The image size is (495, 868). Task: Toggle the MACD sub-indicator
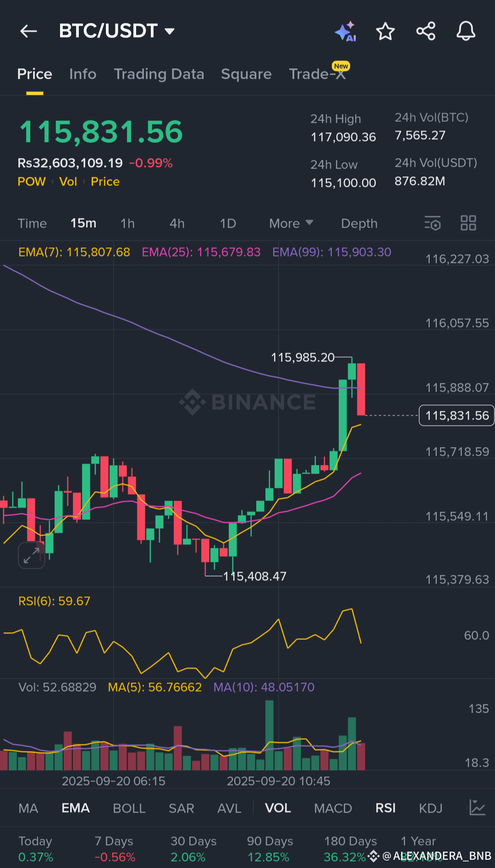pos(333,808)
